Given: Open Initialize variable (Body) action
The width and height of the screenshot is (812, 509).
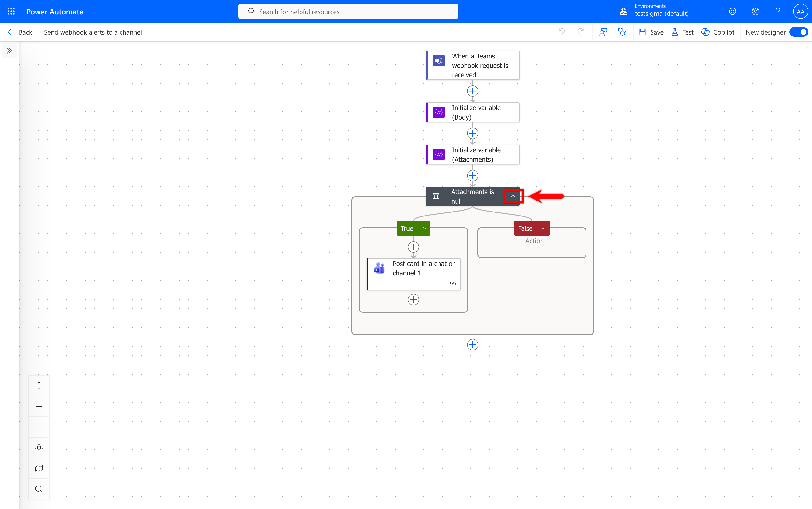Looking at the screenshot, I should (x=472, y=112).
